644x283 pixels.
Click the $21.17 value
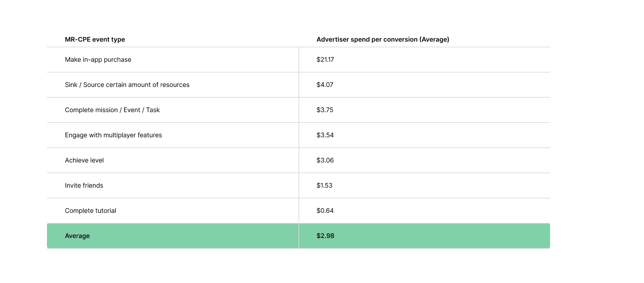325,59
